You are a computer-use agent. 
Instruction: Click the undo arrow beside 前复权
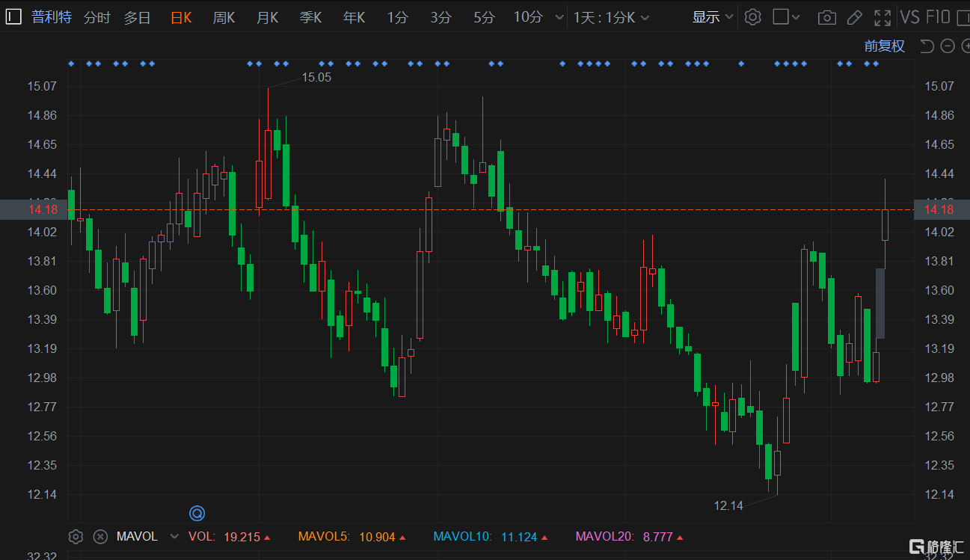pyautogui.click(x=927, y=46)
